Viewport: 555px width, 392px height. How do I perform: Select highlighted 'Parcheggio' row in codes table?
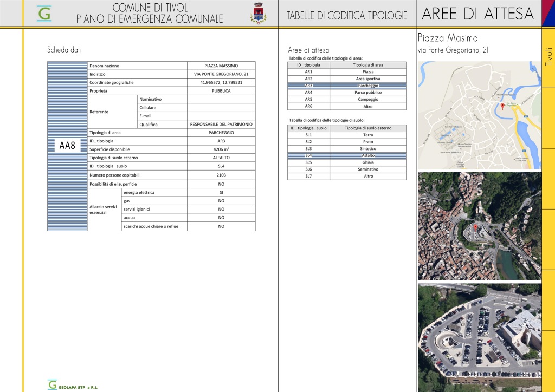tap(347, 86)
